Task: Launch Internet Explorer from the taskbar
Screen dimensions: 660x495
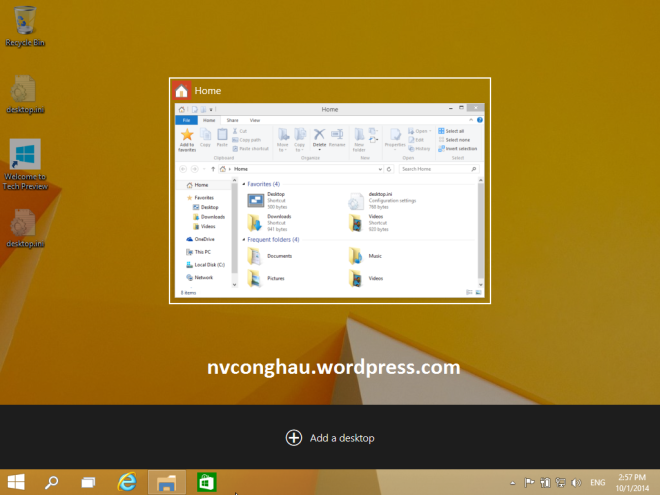Action: tap(127, 482)
